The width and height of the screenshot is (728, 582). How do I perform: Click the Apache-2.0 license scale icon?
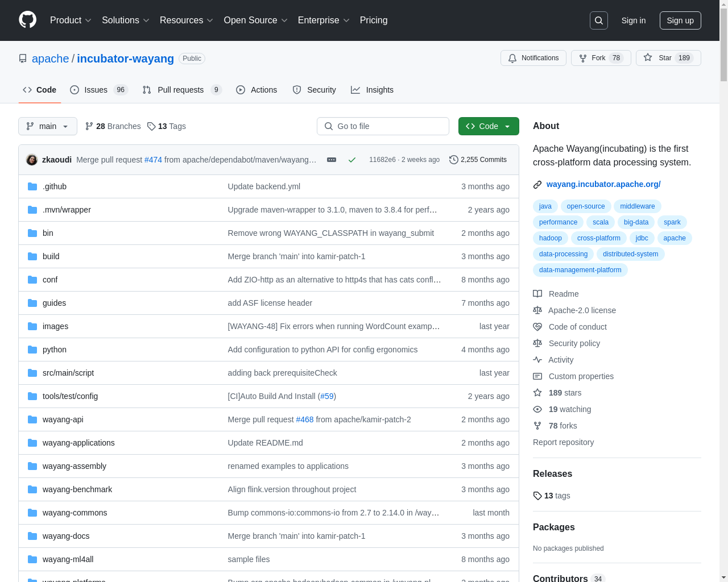(x=537, y=310)
